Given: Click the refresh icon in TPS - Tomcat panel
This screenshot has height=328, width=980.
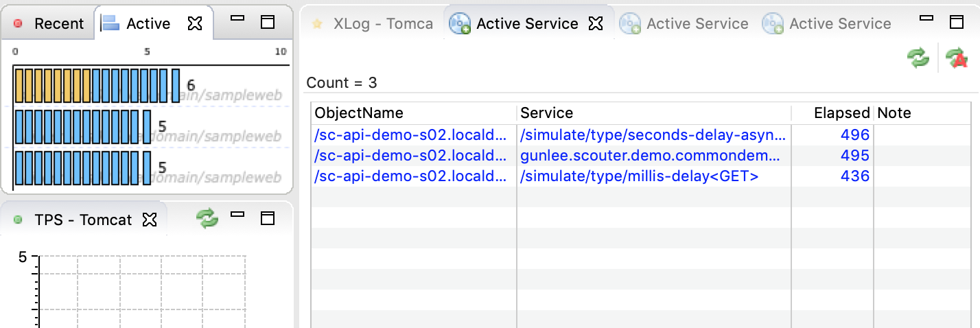Looking at the screenshot, I should click(x=207, y=219).
